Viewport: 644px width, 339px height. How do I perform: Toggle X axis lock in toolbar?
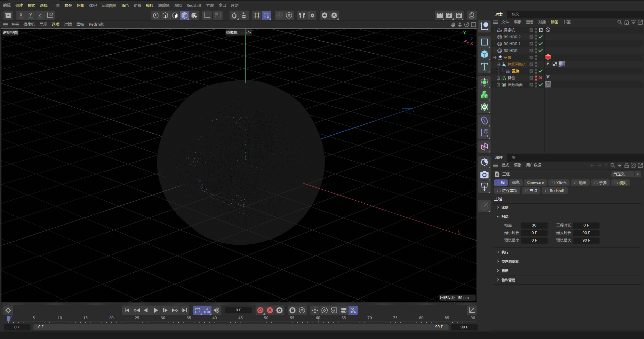(x=21, y=15)
